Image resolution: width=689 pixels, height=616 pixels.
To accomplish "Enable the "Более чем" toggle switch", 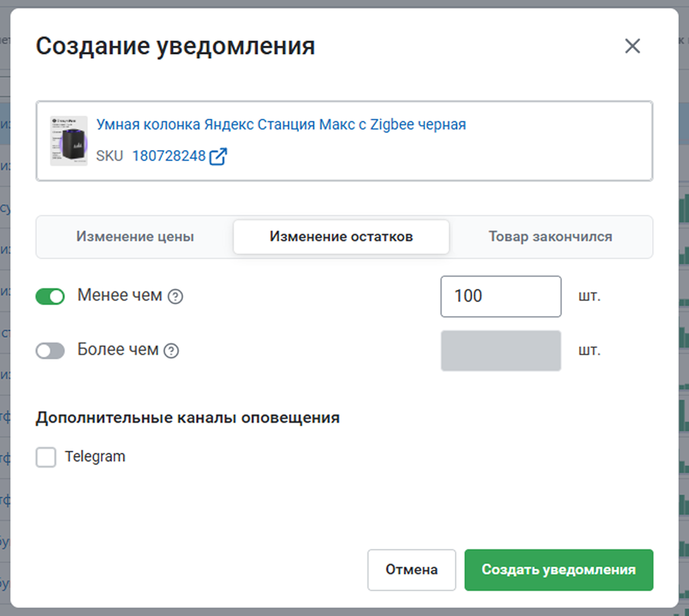I will (x=50, y=351).
